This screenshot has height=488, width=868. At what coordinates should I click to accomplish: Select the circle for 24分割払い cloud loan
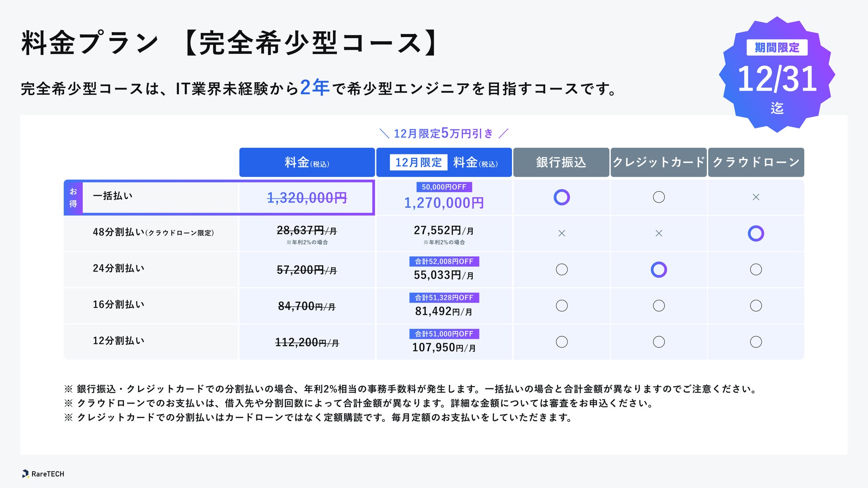click(x=756, y=270)
